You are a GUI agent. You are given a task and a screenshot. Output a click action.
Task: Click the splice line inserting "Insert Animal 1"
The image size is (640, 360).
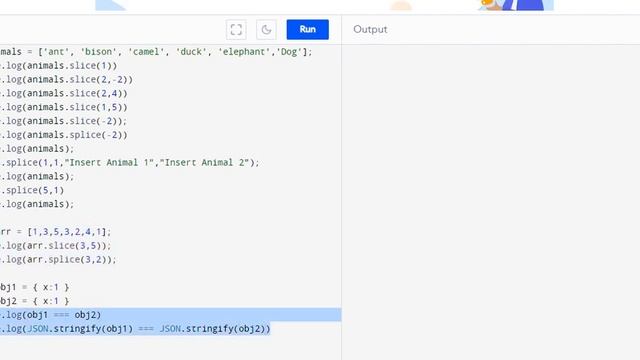[x=130, y=163]
